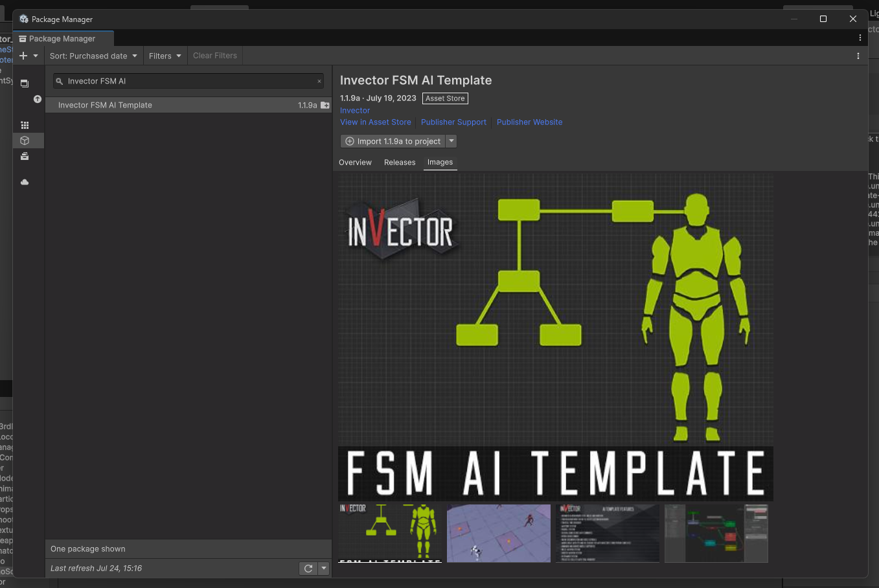Open the View in Asset Store link
This screenshot has width=879, height=588.
click(x=376, y=122)
